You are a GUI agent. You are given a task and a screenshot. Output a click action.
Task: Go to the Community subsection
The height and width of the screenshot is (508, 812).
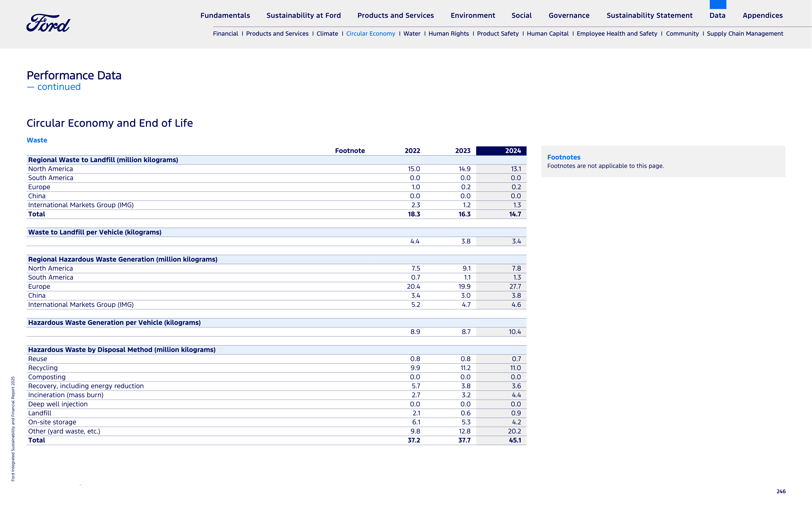pyautogui.click(x=682, y=34)
